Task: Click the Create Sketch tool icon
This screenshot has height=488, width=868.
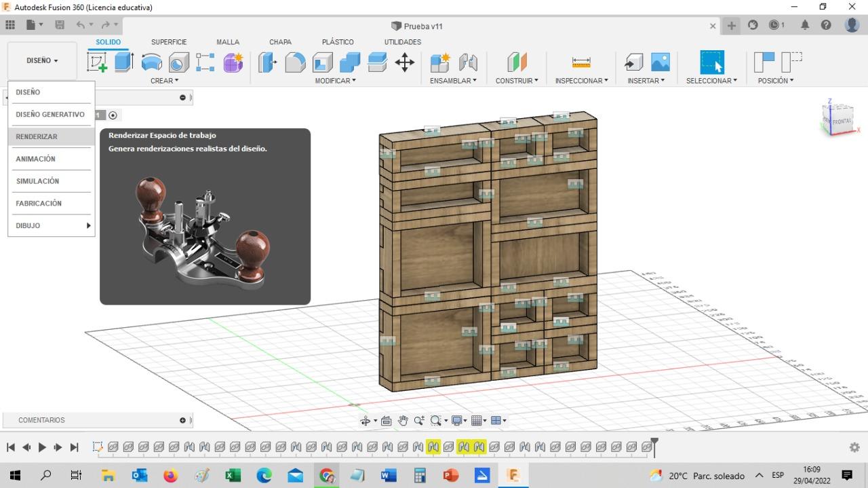Action: tap(98, 62)
